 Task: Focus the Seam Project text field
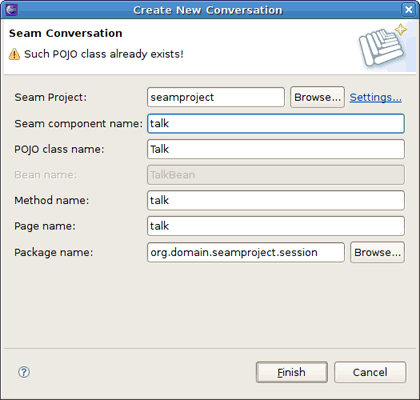pos(216,97)
